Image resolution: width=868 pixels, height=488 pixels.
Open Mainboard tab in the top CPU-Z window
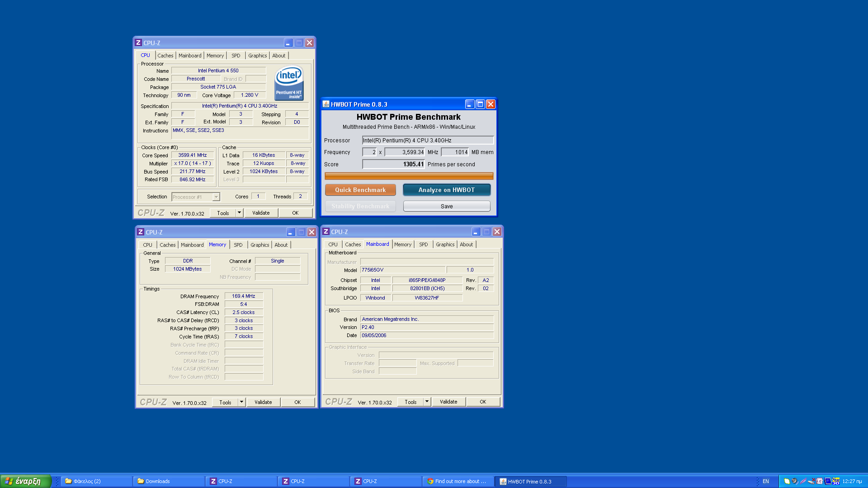tap(190, 56)
